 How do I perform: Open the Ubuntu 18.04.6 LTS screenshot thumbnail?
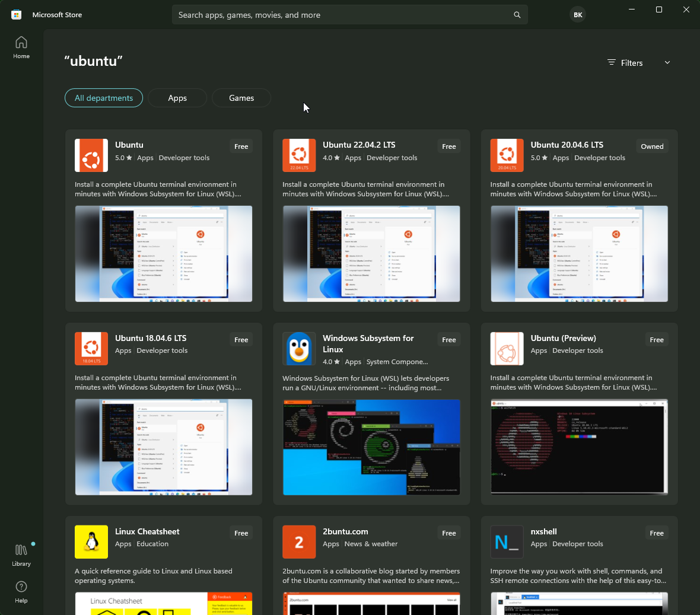pyautogui.click(x=164, y=447)
